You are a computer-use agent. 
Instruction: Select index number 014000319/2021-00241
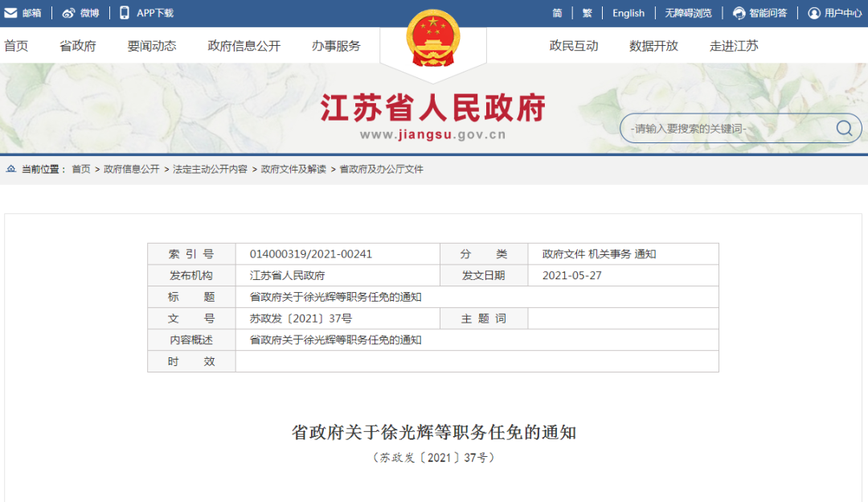tap(310, 253)
